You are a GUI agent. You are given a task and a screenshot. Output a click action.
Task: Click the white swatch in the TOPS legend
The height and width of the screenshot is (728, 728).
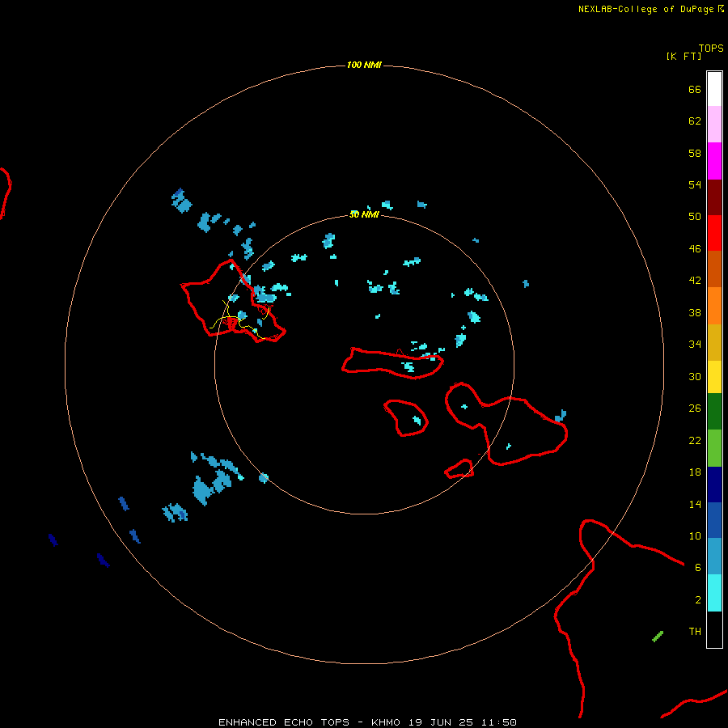point(714,89)
